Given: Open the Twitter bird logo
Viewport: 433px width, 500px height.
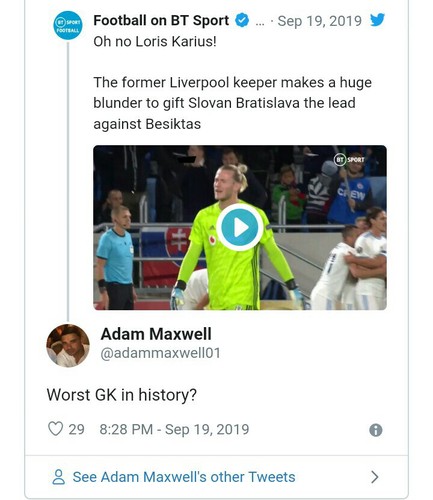Looking at the screenshot, I should click(377, 20).
